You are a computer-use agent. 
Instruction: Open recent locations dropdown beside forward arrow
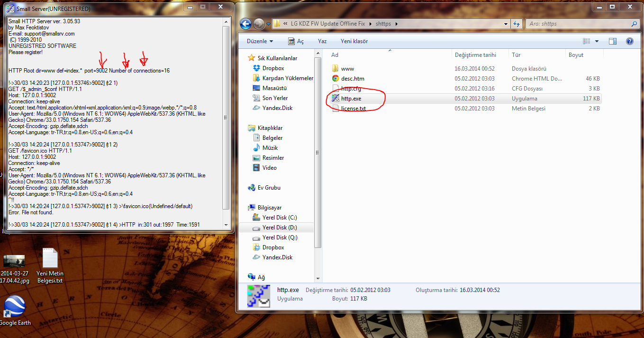point(268,24)
